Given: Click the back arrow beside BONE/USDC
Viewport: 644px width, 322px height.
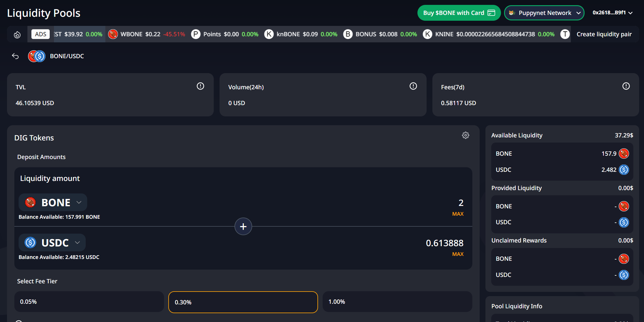Looking at the screenshot, I should (15, 56).
